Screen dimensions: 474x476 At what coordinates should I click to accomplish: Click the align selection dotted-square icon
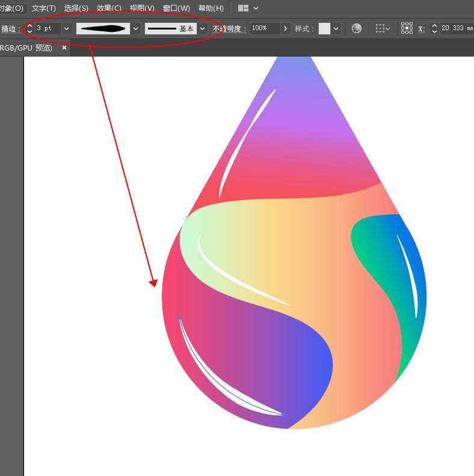380,28
